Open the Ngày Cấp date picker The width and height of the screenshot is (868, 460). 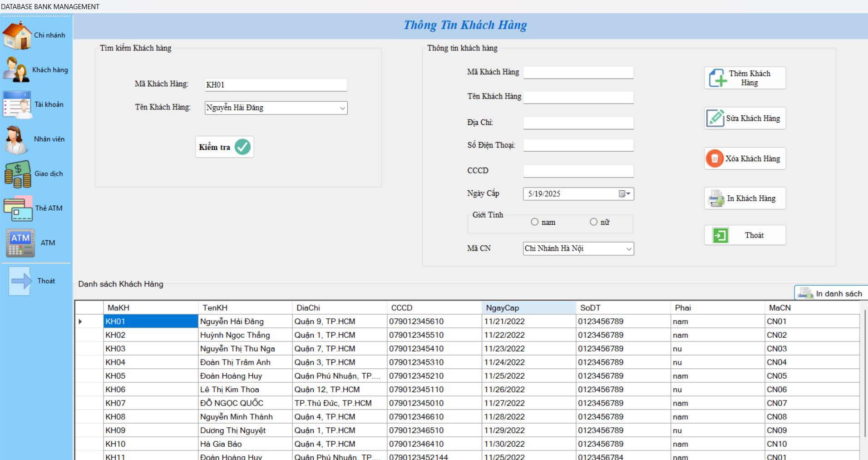pyautogui.click(x=625, y=194)
